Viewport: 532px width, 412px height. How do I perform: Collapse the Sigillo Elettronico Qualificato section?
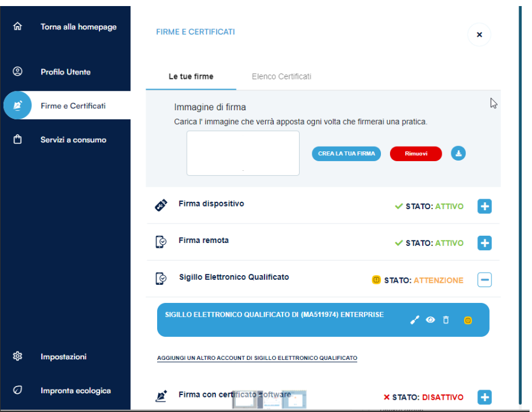pos(484,280)
